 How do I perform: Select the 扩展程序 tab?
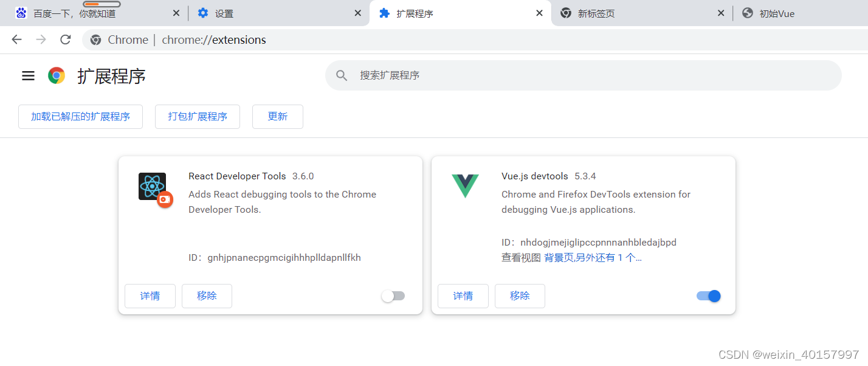pos(460,13)
